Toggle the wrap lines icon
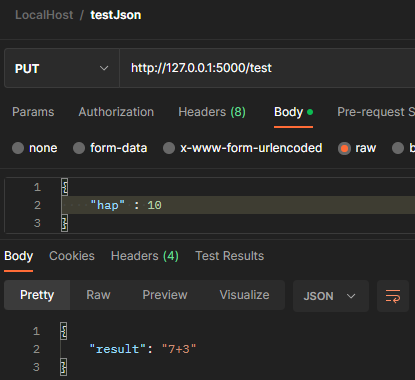This screenshot has height=380, width=415. coord(393,296)
